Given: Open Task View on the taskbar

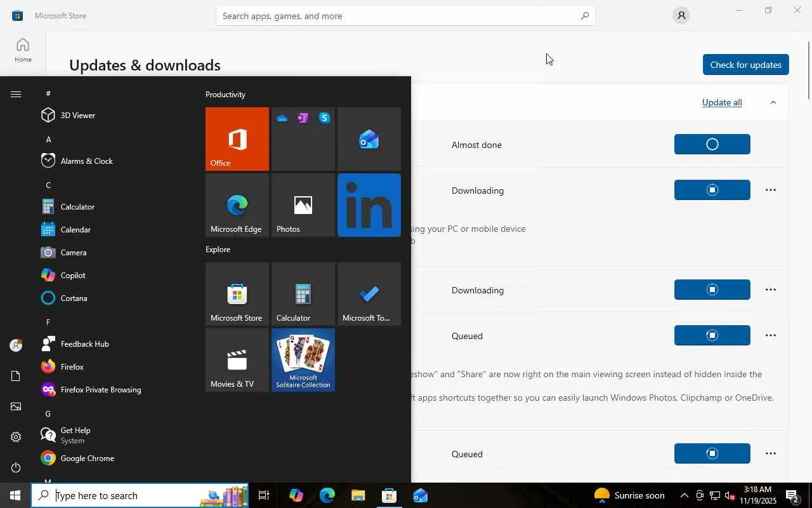Looking at the screenshot, I should [x=264, y=495].
